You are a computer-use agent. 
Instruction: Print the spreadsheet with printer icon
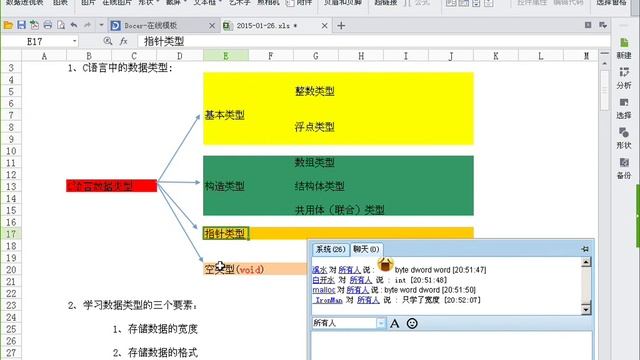click(x=48, y=25)
